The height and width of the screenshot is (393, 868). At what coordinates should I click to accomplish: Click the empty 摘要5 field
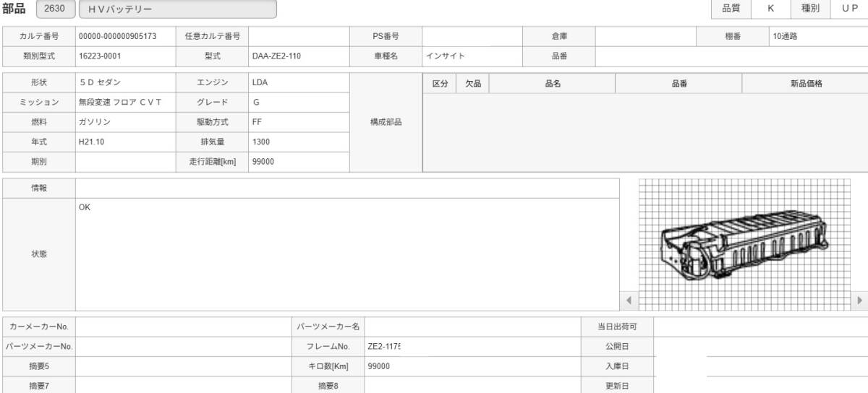184,366
